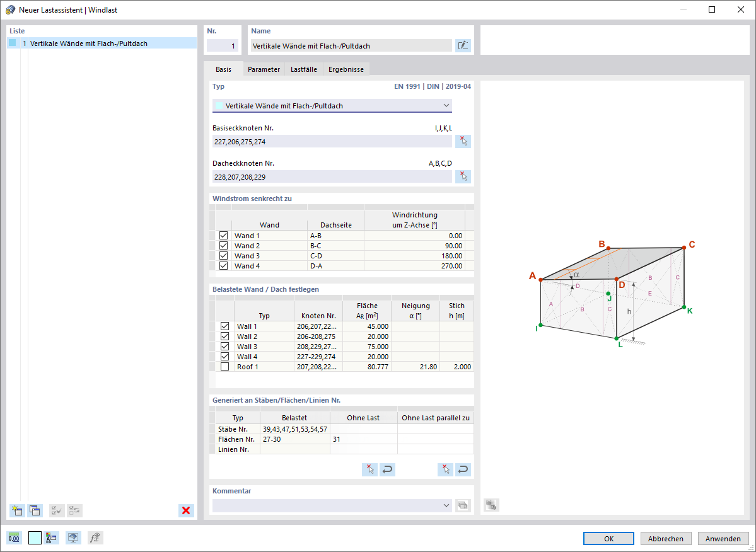Screen dimensions: 756x552
Task: Click the Name text field
Action: pyautogui.click(x=351, y=46)
